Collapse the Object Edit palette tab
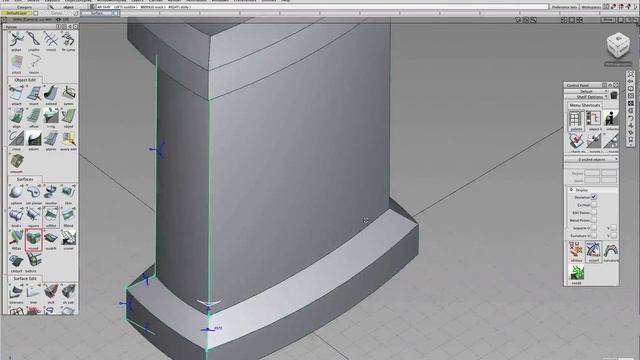 [x=25, y=80]
